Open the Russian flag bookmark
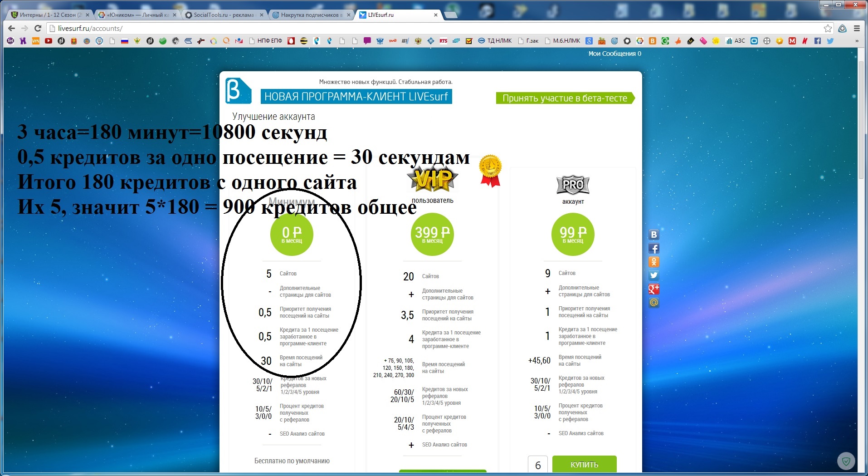Screen dimensions: 868x476 click(x=125, y=41)
